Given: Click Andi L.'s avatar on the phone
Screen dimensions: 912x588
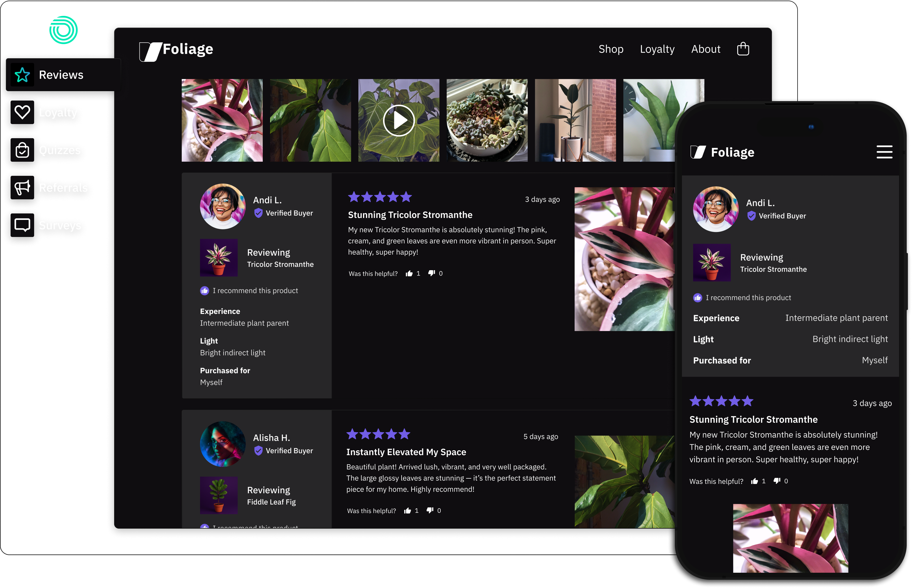Looking at the screenshot, I should click(x=715, y=209).
